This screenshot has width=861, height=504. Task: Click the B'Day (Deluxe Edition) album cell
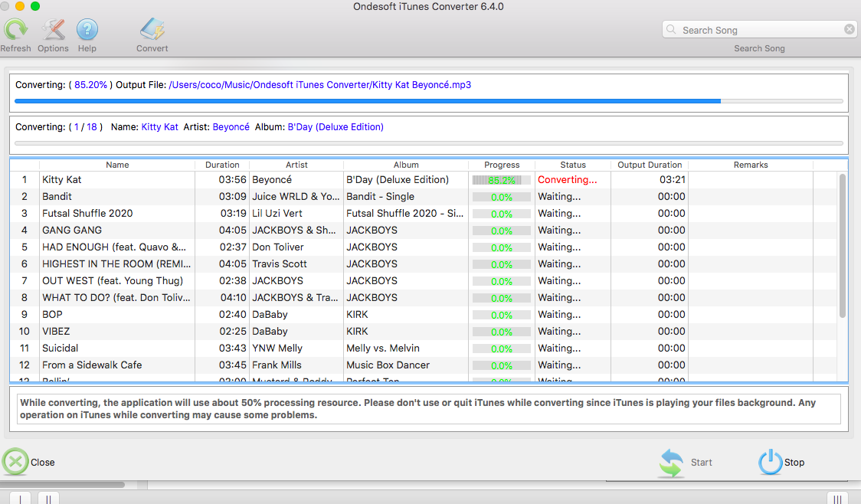(x=398, y=179)
